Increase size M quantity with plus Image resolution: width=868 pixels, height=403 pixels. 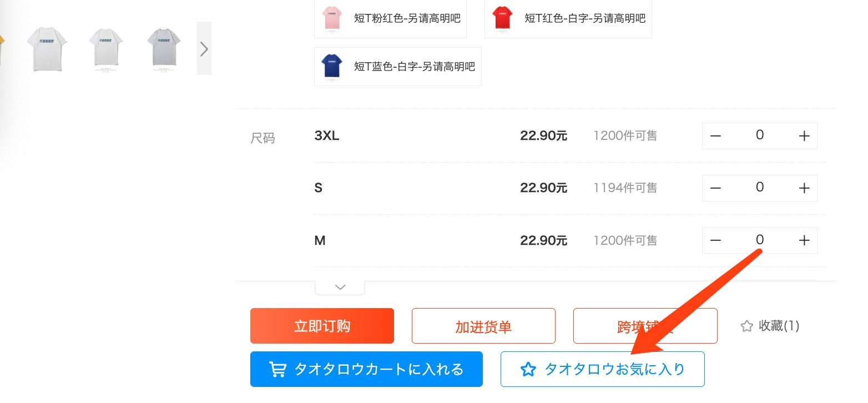pos(804,240)
